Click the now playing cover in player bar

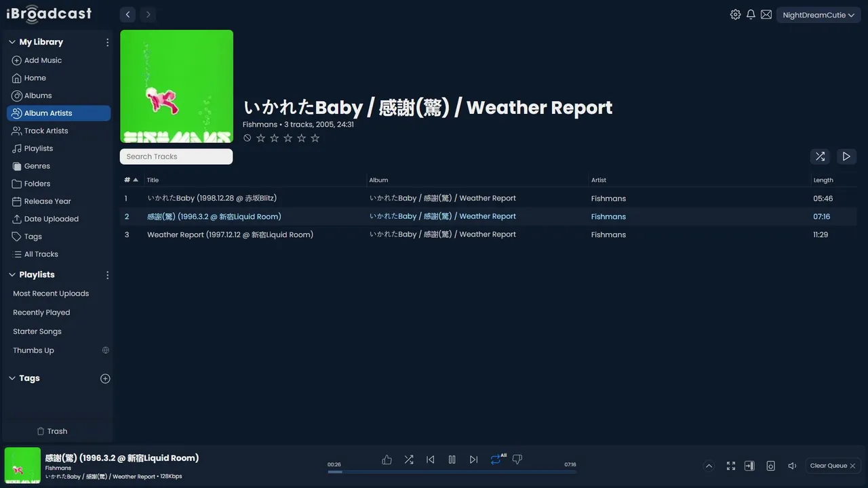point(22,466)
